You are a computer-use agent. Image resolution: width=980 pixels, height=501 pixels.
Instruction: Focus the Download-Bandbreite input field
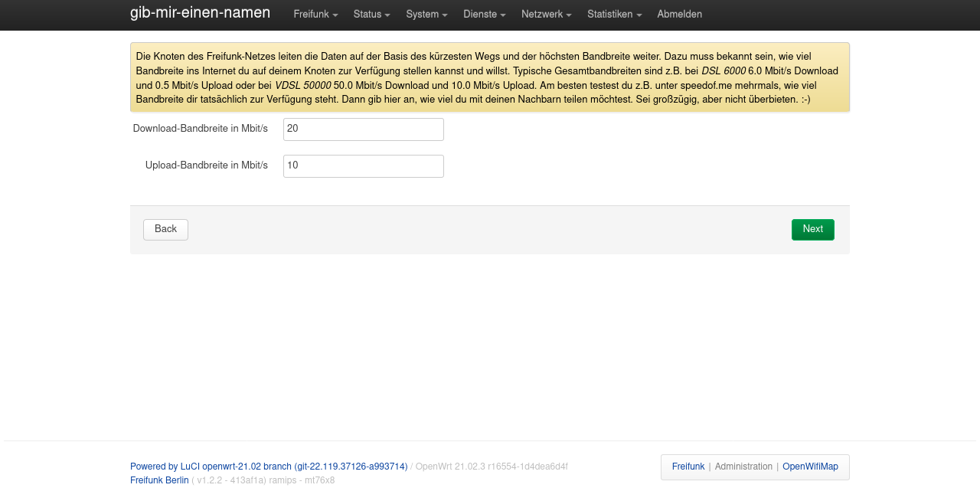coord(363,129)
